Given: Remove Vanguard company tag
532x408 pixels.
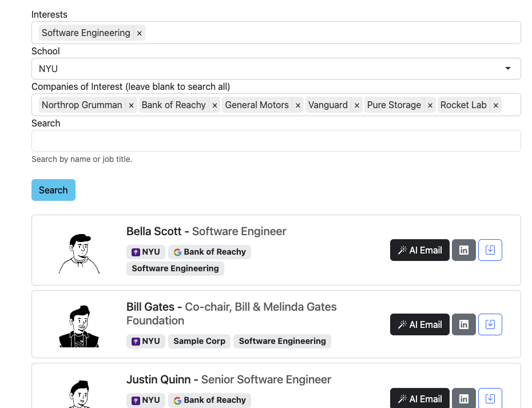Looking at the screenshot, I should [356, 105].
